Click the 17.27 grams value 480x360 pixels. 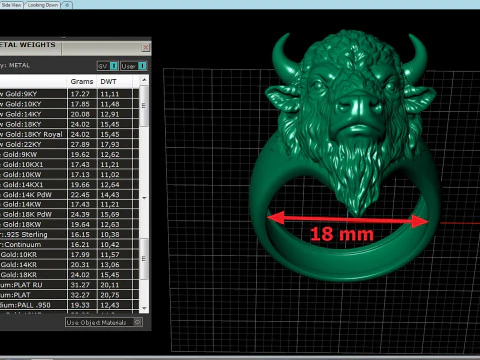click(x=80, y=94)
